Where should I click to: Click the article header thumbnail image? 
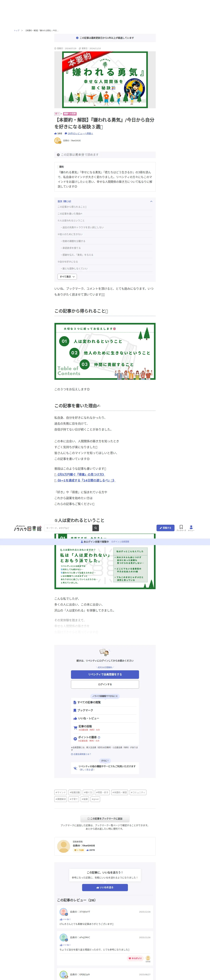pyautogui.click(x=105, y=80)
